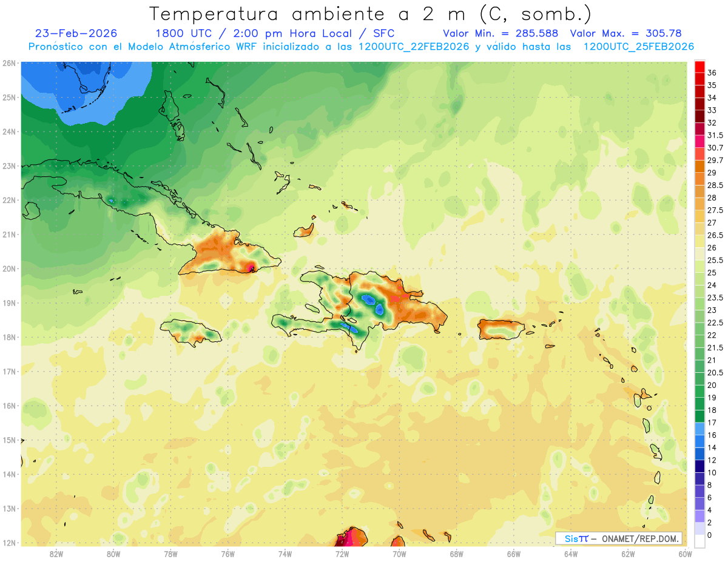Click '1200UTC_25FEB2026' valid-until time text
The width and height of the screenshot is (728, 562).
(638, 47)
